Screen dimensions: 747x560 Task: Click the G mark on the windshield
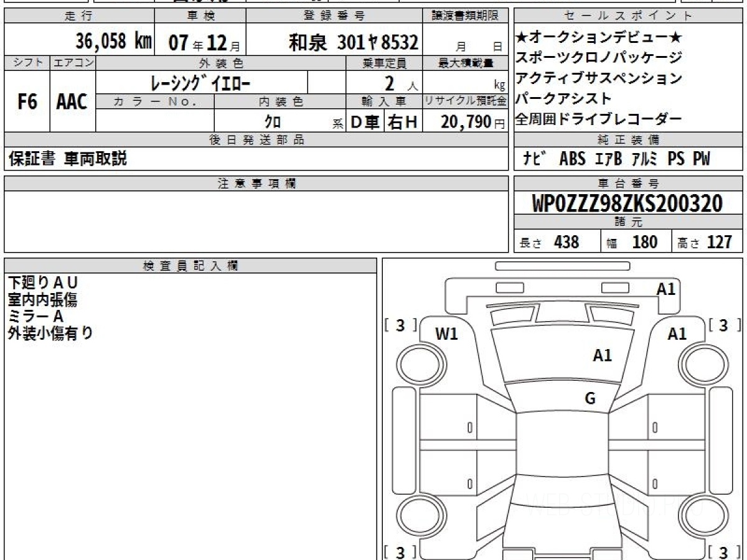[x=590, y=399]
